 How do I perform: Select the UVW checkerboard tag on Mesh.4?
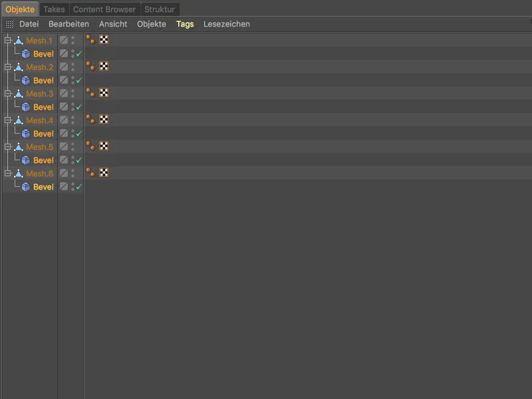point(104,119)
